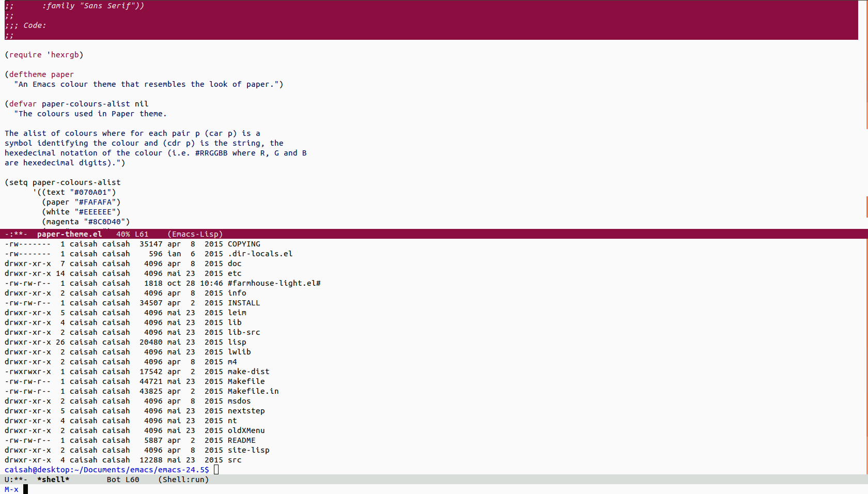Click the doc directory entry
868x494 pixels.
tap(235, 264)
